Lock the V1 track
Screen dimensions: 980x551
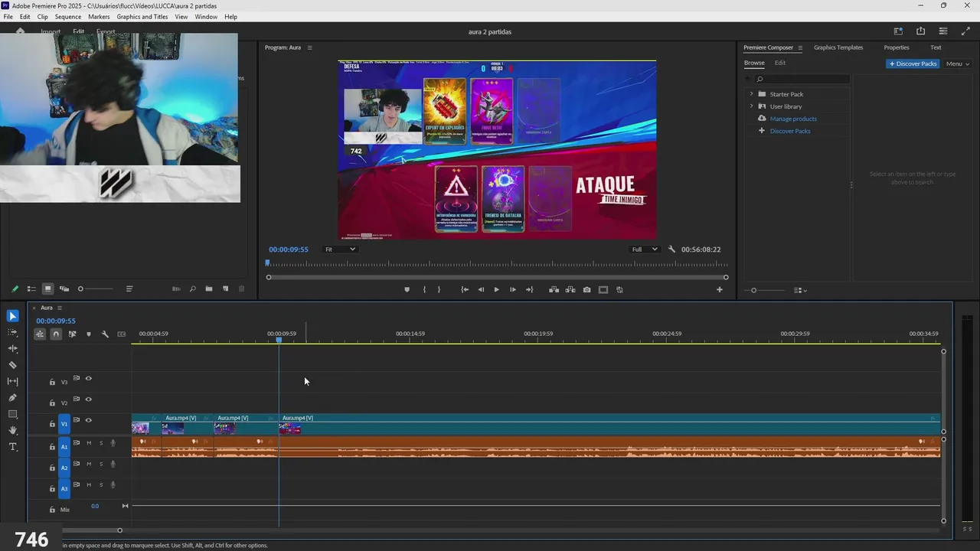pos(52,423)
